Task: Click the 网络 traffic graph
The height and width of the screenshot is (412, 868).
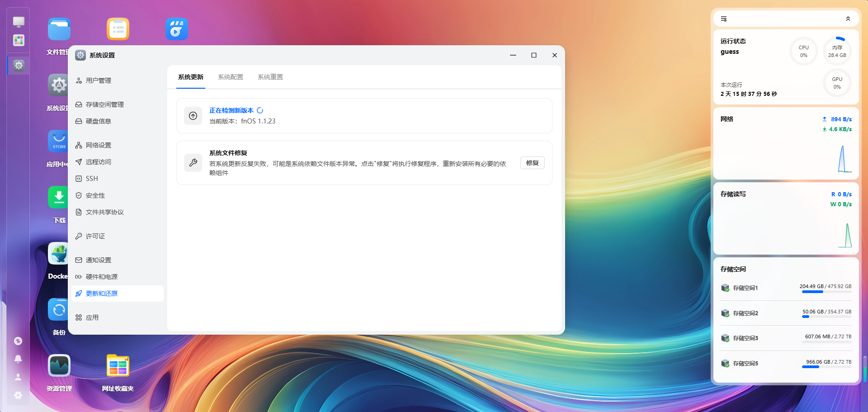Action: pos(844,159)
